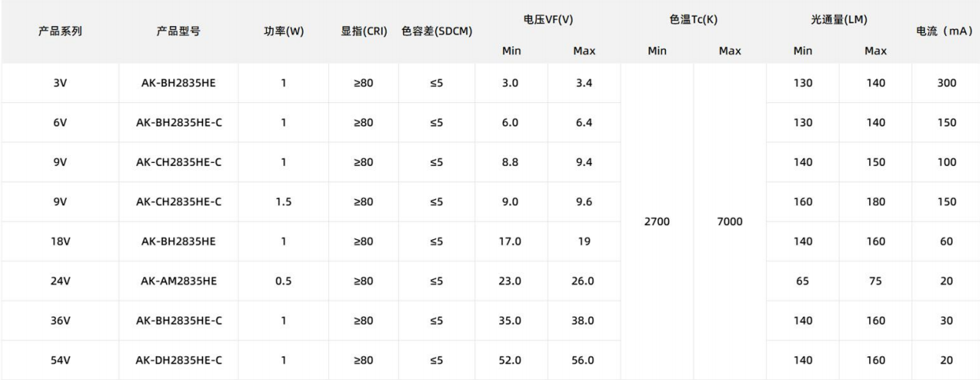Screen dimensions: 980x380
Task: Select the 光通量(LM) header
Action: [839, 18]
